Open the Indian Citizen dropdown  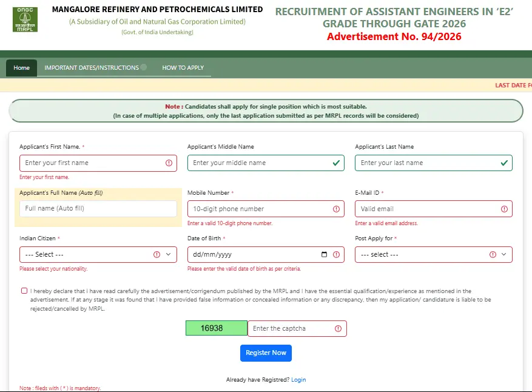(x=98, y=254)
